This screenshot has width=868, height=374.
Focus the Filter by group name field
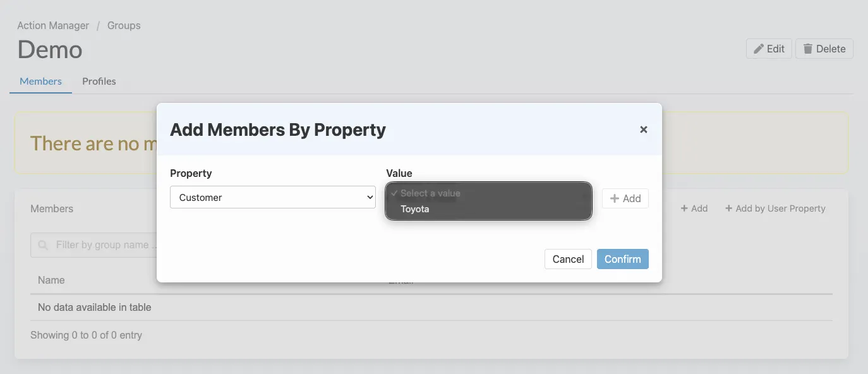tap(101, 245)
